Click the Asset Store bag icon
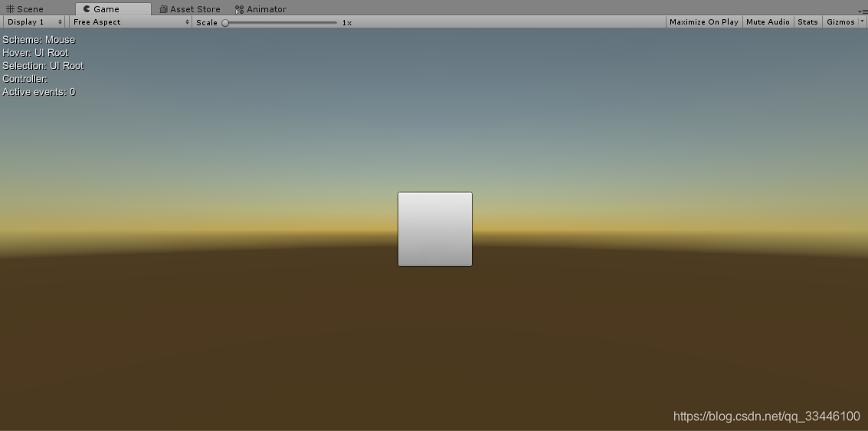 coord(163,9)
